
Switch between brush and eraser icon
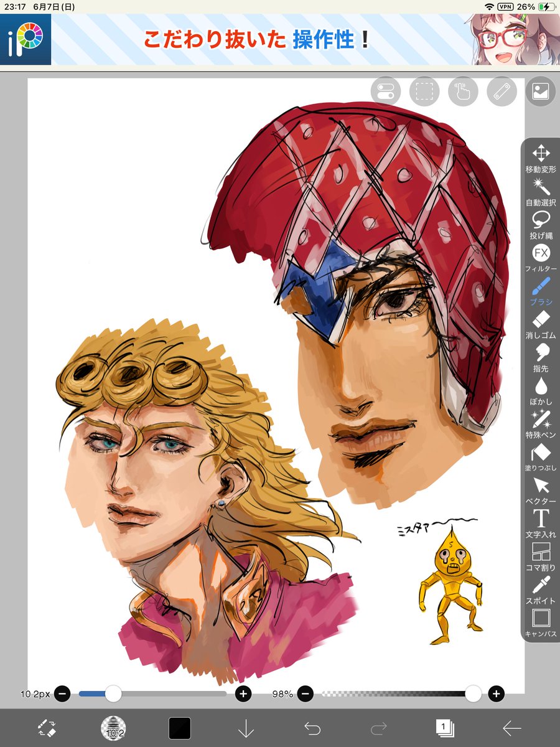pos(47,727)
